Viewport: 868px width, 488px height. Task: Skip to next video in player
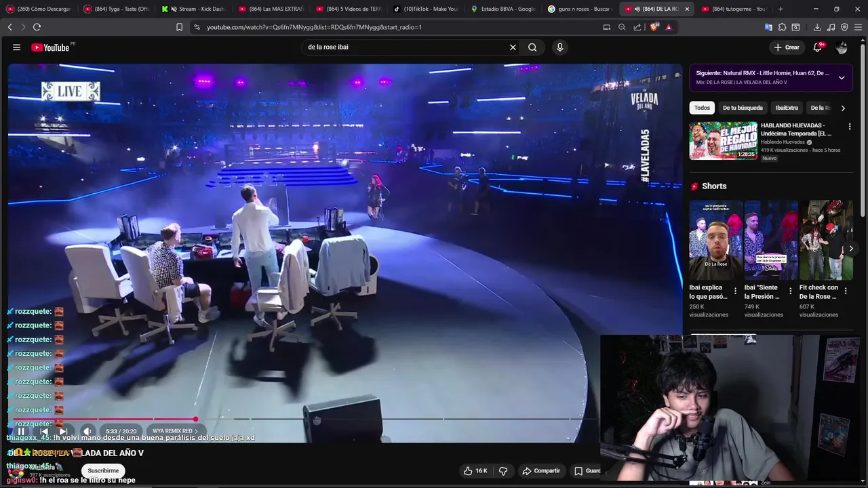click(x=62, y=431)
